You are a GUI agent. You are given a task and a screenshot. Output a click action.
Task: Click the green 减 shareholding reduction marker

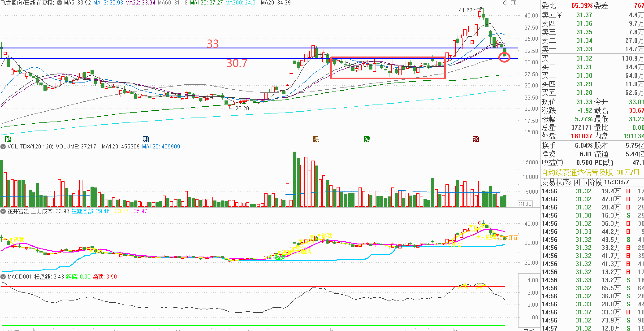tap(367, 139)
